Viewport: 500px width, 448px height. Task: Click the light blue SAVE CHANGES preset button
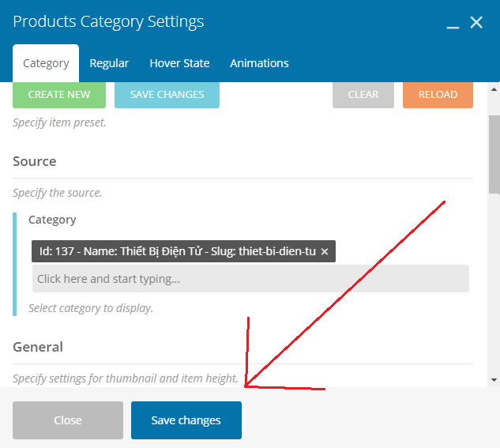click(167, 95)
